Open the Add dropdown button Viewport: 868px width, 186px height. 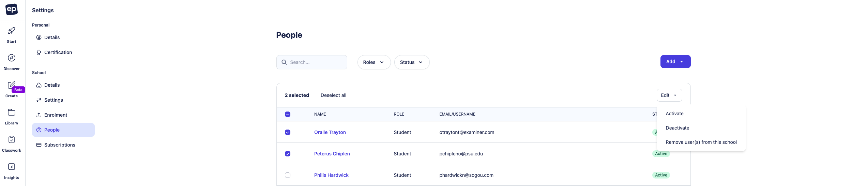pyautogui.click(x=675, y=62)
